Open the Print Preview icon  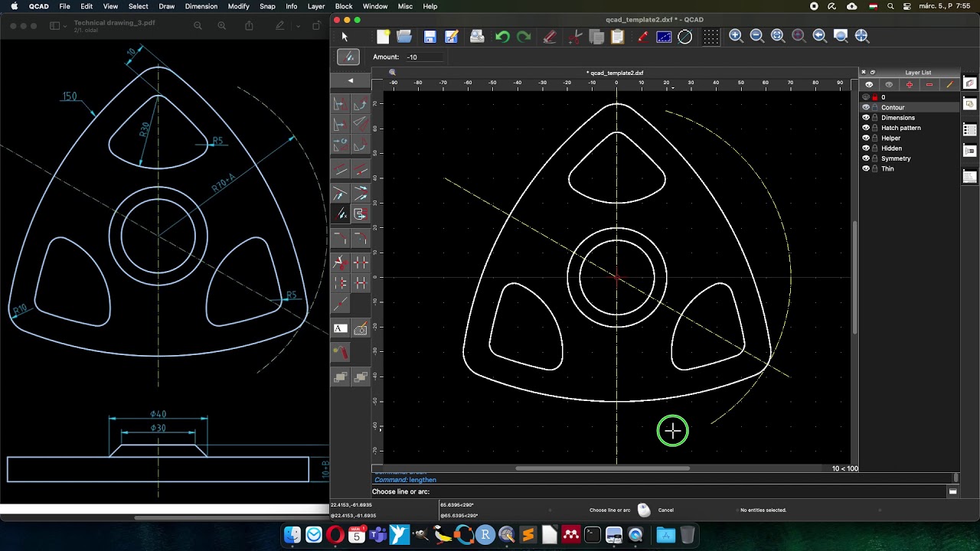[x=477, y=36]
